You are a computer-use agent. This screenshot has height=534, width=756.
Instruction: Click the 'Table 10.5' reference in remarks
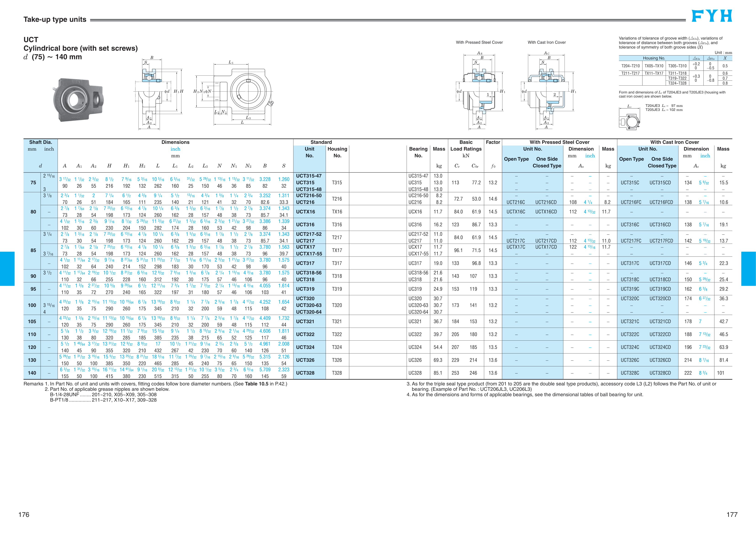tap(257, 384)
